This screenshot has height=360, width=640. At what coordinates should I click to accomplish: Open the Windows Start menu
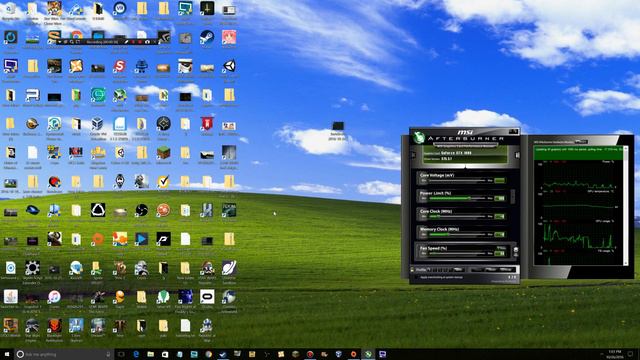(x=7, y=354)
